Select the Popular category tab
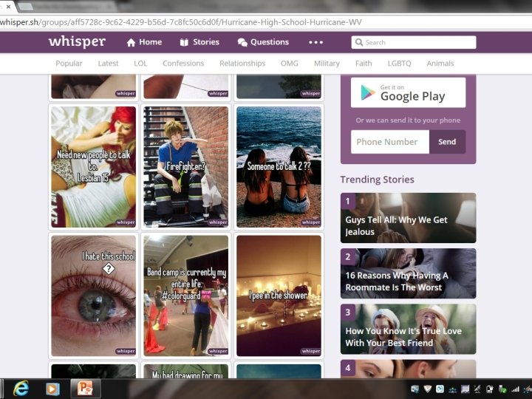 pos(69,64)
